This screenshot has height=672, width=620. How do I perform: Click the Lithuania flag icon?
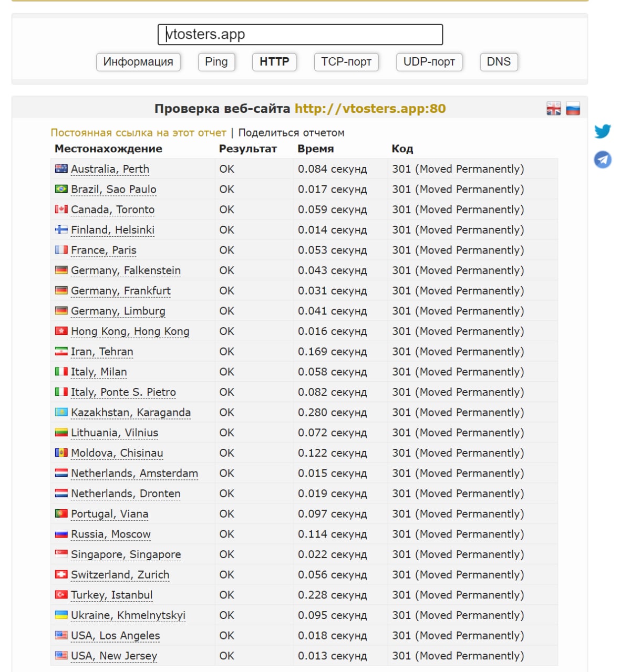[61, 433]
